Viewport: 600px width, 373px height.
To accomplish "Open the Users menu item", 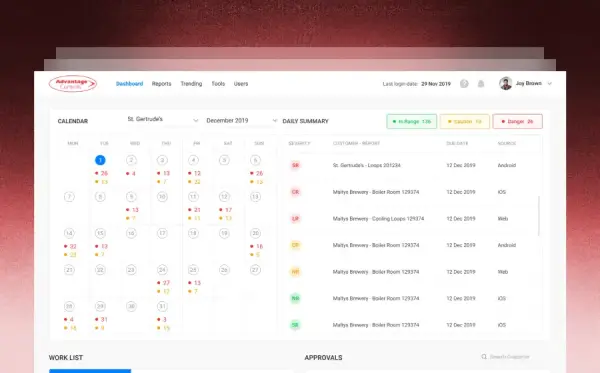I will click(x=241, y=83).
